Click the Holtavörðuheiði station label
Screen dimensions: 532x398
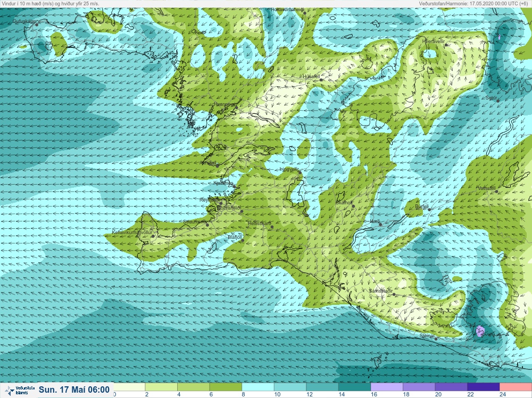click(x=287, y=10)
